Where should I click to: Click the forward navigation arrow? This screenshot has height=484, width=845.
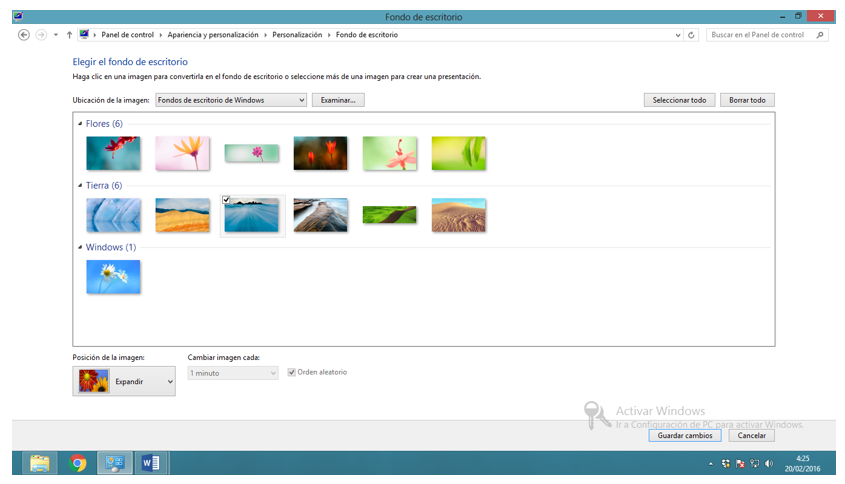click(x=41, y=35)
